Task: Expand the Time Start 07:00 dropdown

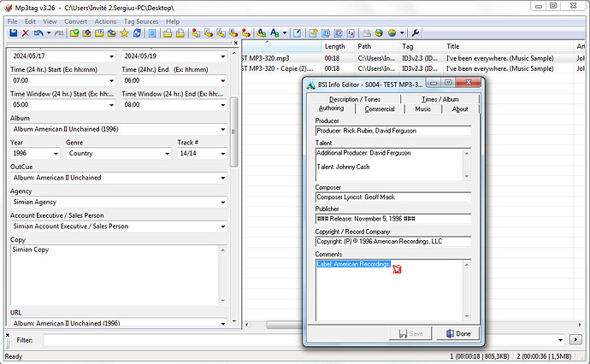Action: [x=111, y=81]
